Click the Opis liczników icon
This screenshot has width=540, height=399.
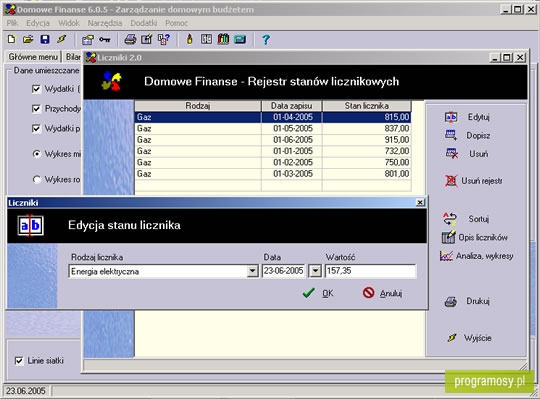tap(448, 237)
